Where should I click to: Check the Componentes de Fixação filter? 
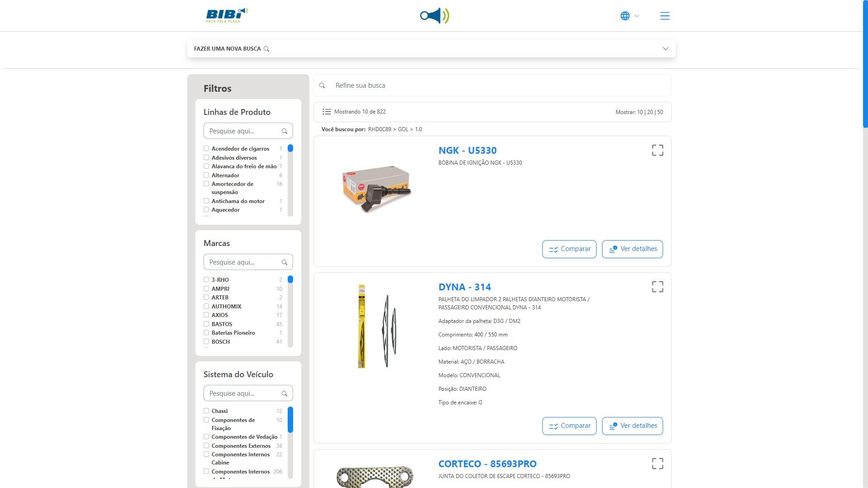206,420
